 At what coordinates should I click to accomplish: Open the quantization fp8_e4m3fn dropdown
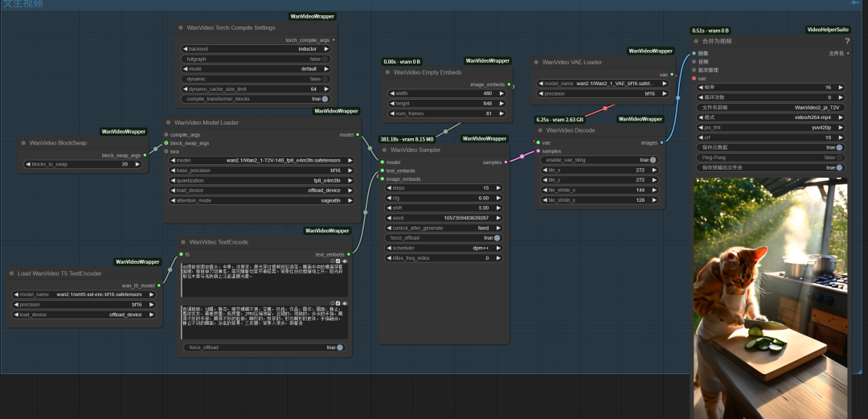pos(261,180)
